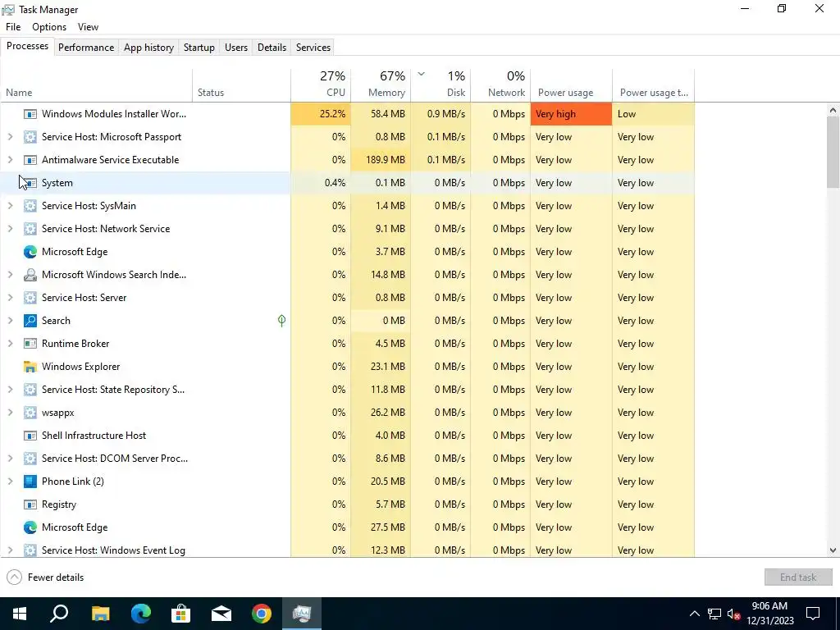Sort by the Disk column header
Image resolution: width=840 pixels, height=630 pixels.
(441, 84)
